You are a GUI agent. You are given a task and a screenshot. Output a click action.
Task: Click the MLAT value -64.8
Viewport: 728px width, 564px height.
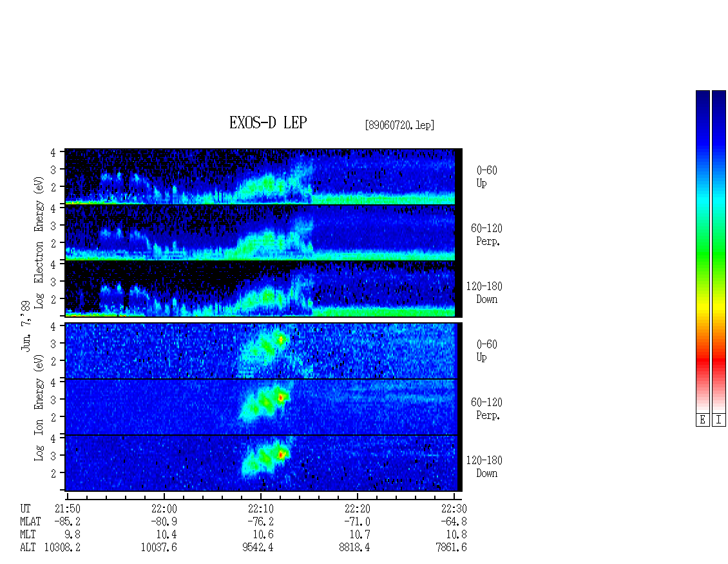click(x=454, y=521)
